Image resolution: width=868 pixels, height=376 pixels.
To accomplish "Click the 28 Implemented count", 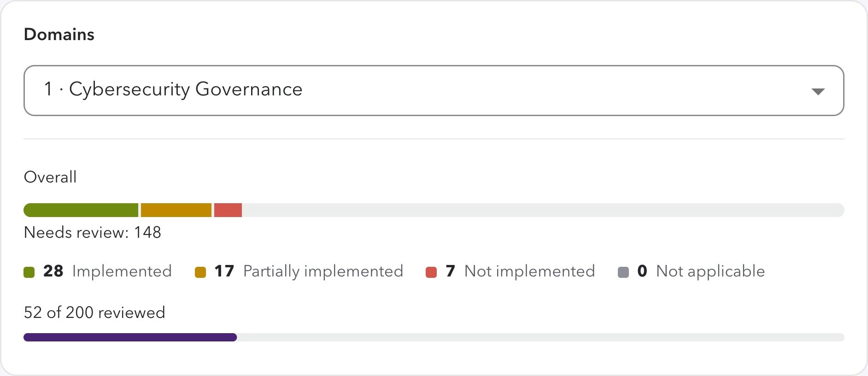I will tap(53, 271).
